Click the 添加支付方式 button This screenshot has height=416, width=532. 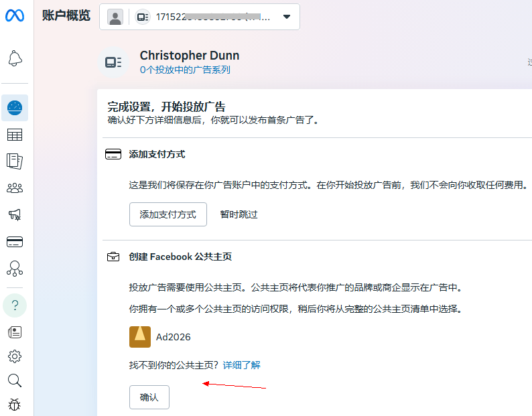[x=168, y=214]
